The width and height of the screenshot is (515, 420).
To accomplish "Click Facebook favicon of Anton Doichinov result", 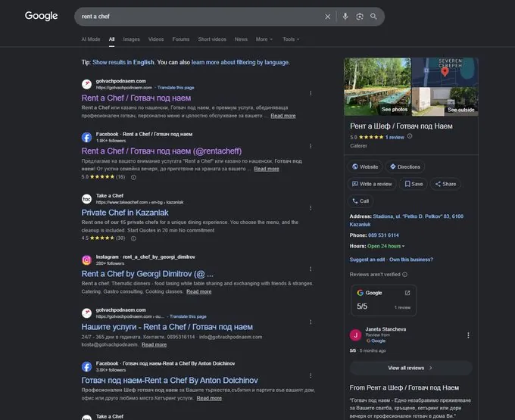I will [86, 366].
